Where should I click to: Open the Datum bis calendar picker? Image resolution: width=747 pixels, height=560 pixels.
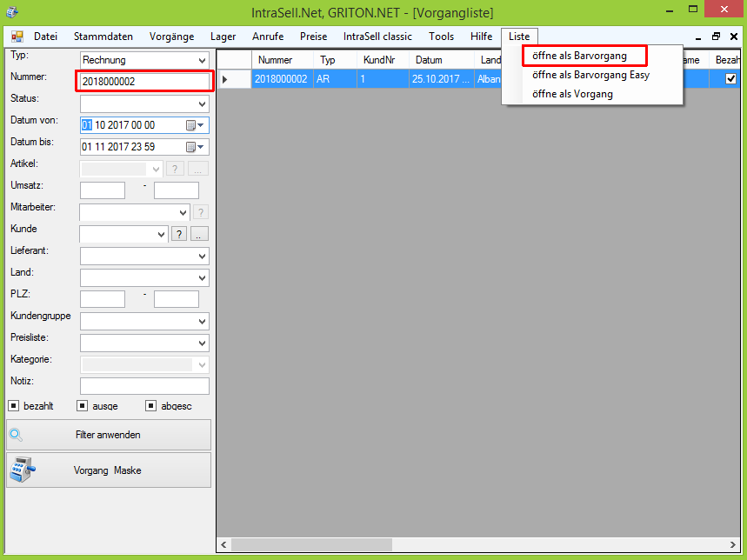coord(196,147)
